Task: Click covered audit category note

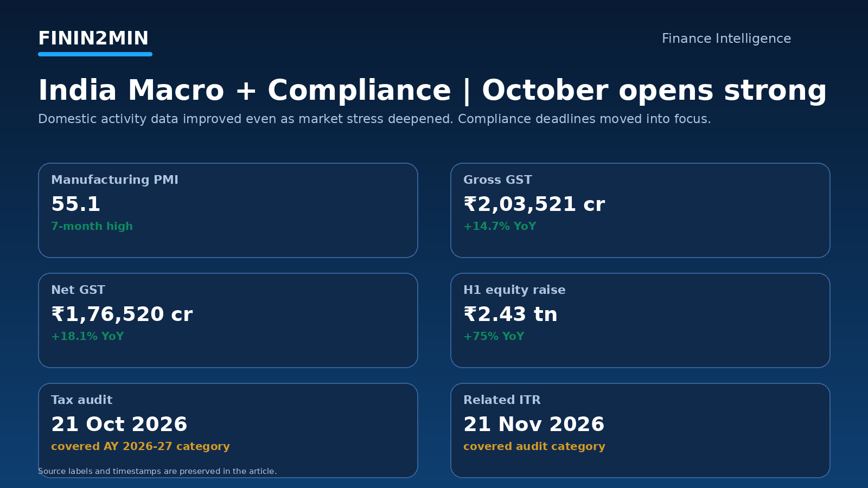Action: click(534, 447)
